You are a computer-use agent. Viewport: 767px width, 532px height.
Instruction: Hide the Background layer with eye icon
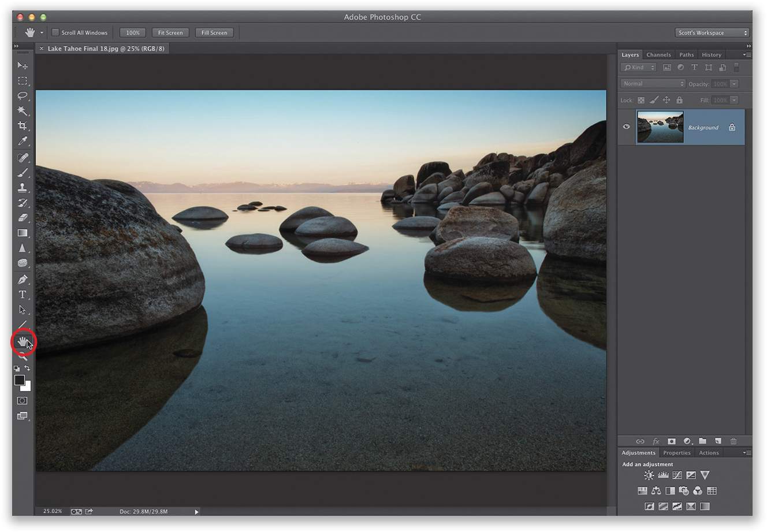(x=626, y=127)
